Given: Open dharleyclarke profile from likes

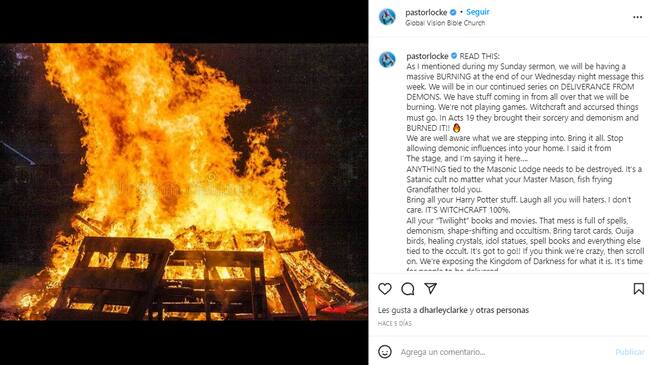Looking at the screenshot, I should [x=443, y=310].
